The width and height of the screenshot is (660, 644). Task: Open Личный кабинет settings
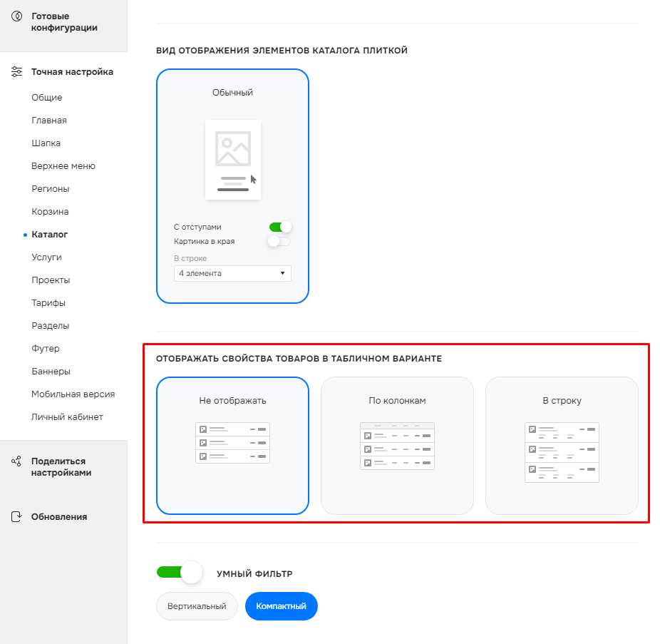coord(67,417)
